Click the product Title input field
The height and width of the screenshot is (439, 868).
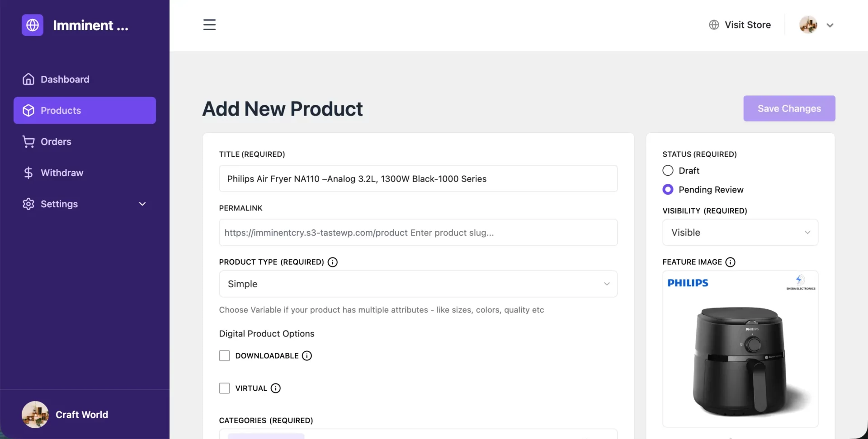pyautogui.click(x=418, y=178)
